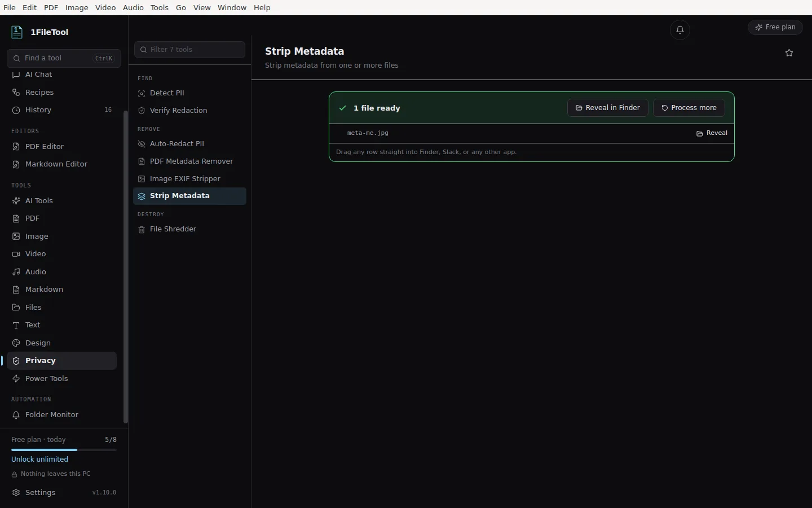Click the Free plan badge

point(775,27)
